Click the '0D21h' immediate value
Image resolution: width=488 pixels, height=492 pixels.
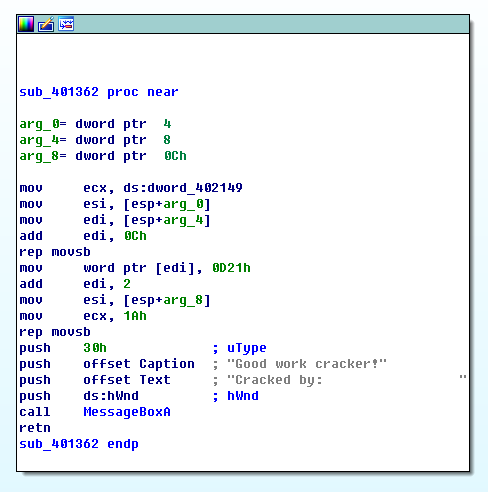(231, 268)
